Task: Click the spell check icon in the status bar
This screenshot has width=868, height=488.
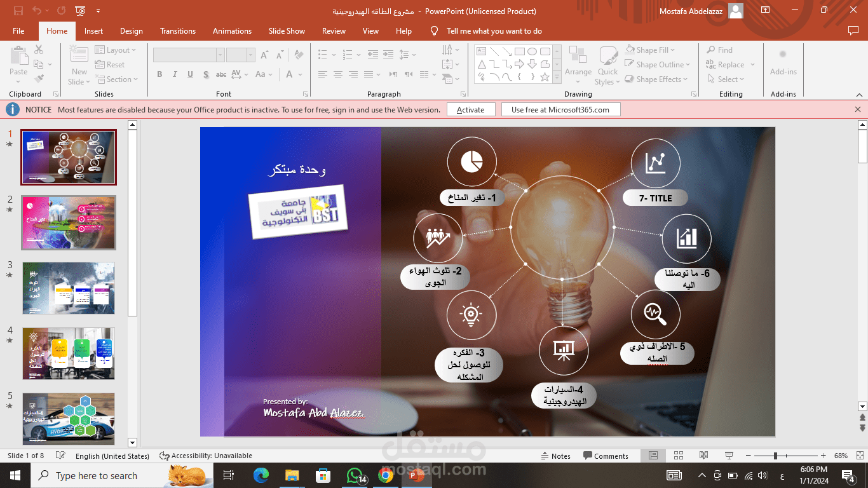Action: point(60,456)
